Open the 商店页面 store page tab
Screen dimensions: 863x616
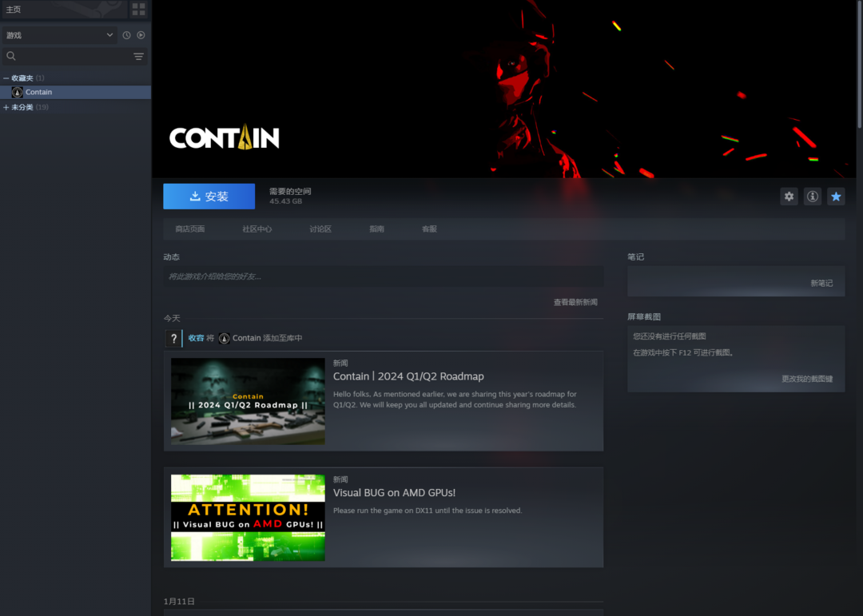coord(190,229)
